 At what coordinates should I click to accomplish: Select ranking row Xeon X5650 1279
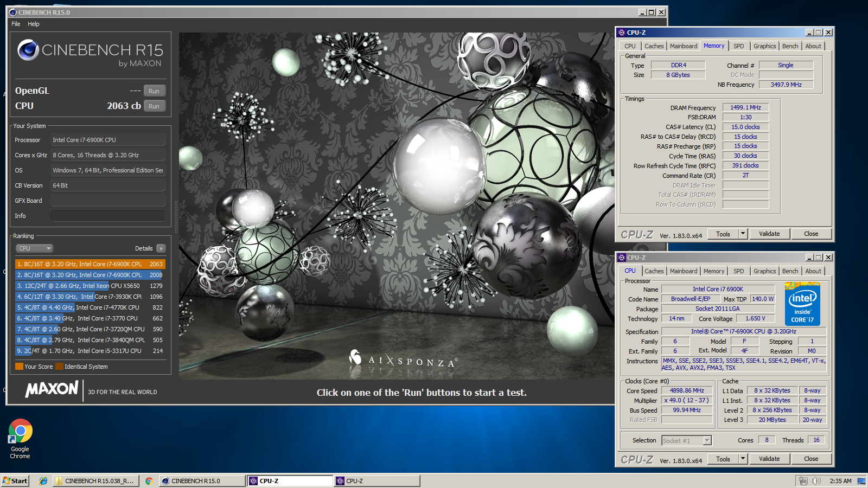pyautogui.click(x=90, y=286)
